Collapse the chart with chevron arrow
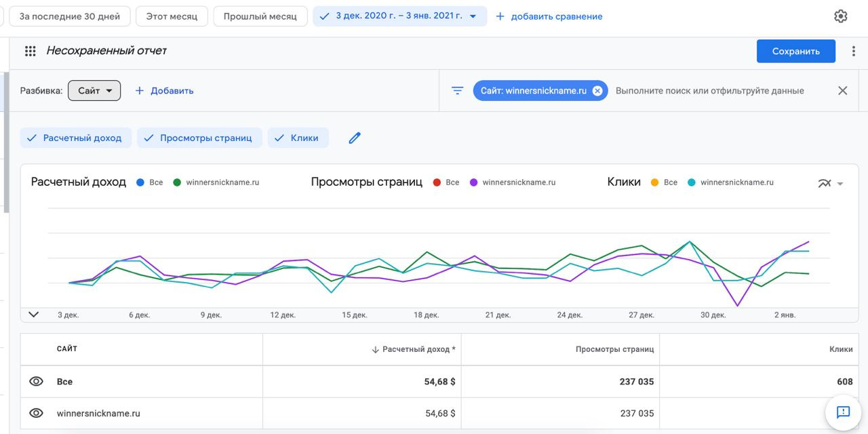Viewport: 868px width, 434px height. point(34,315)
